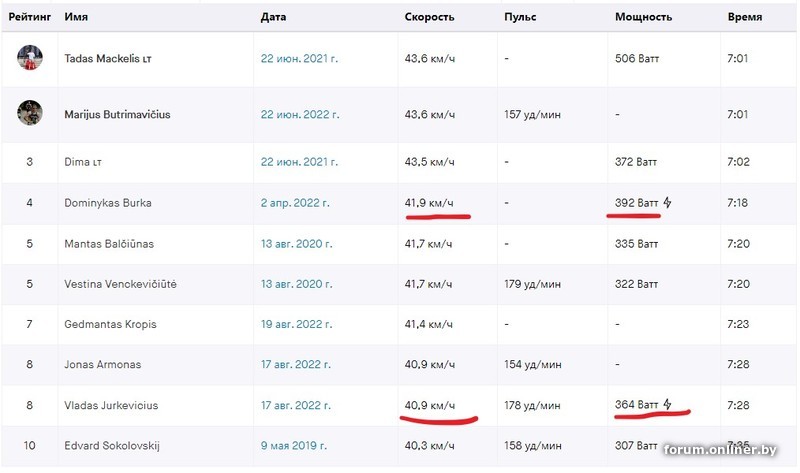Click the Пульс column header
Viewport: 800px width, 473px height.
click(520, 17)
